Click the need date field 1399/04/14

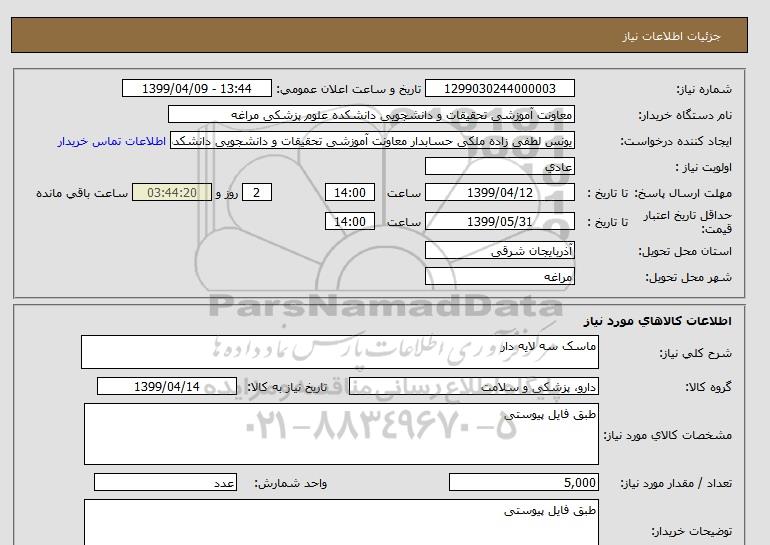click(167, 386)
